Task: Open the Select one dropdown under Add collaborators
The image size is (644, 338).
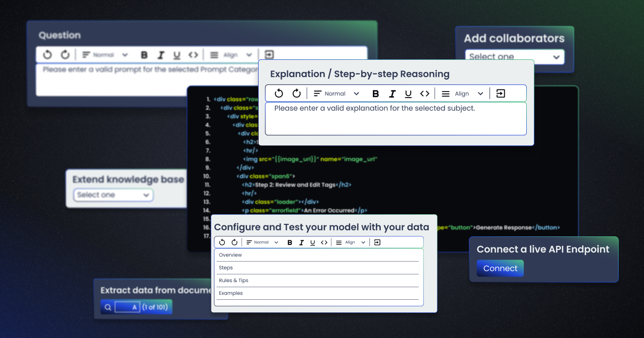Action: tap(514, 57)
